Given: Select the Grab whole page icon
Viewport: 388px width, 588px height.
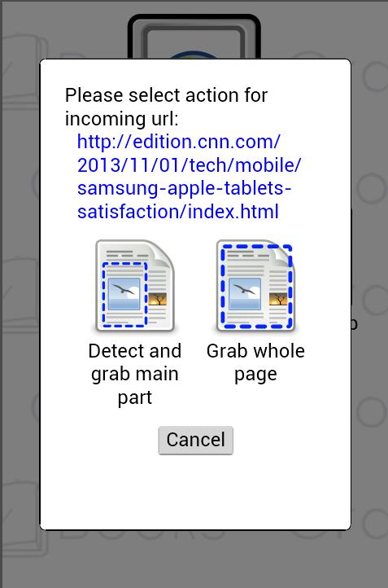Looking at the screenshot, I should [255, 286].
